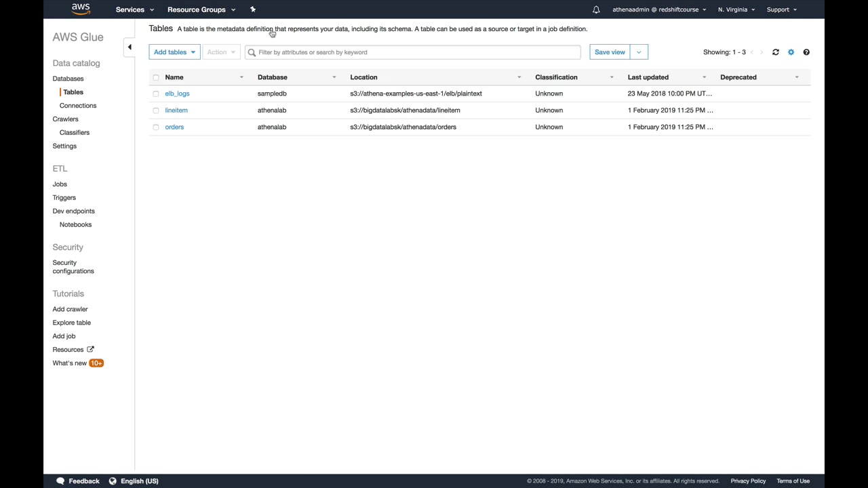Open the Privacy Policy link

click(x=748, y=481)
